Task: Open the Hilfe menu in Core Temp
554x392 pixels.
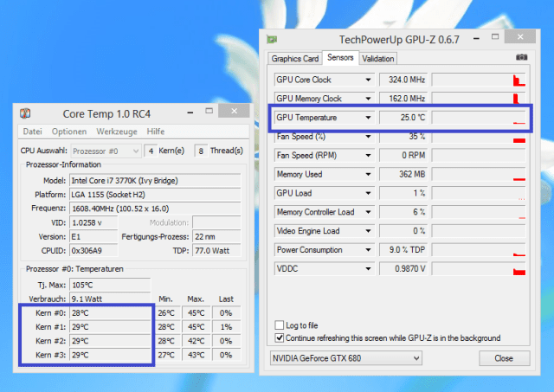Action: (156, 132)
